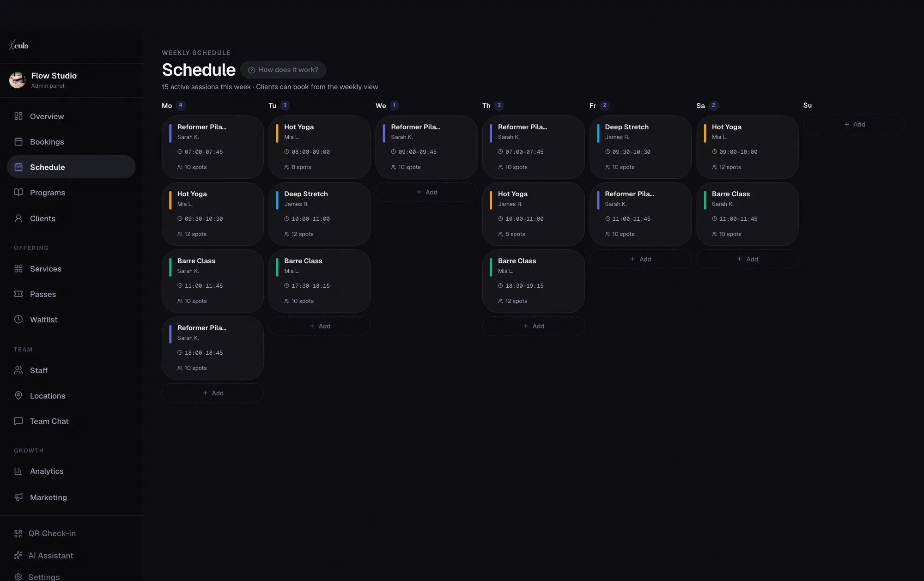Click the Settings gear icon
The height and width of the screenshot is (581, 924).
(x=18, y=577)
